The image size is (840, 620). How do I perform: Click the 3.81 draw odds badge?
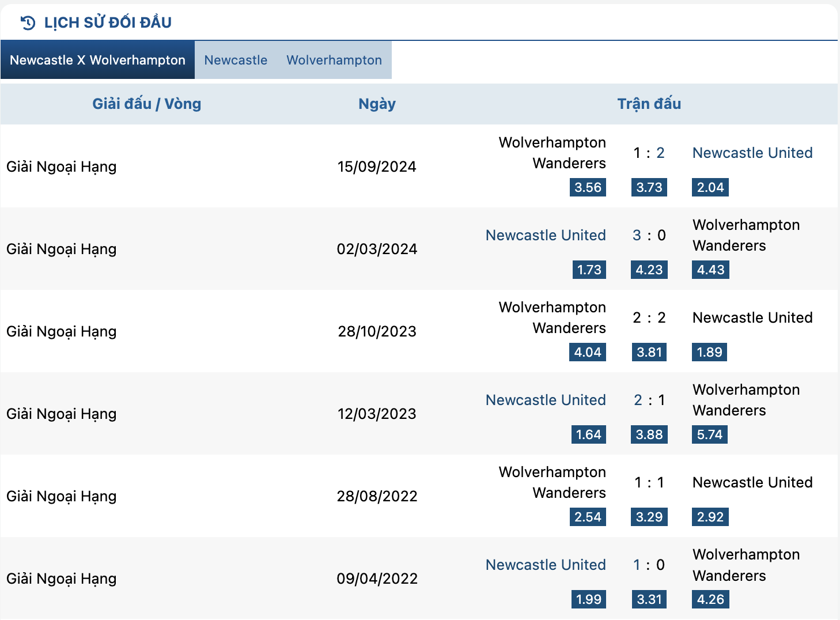pos(649,352)
